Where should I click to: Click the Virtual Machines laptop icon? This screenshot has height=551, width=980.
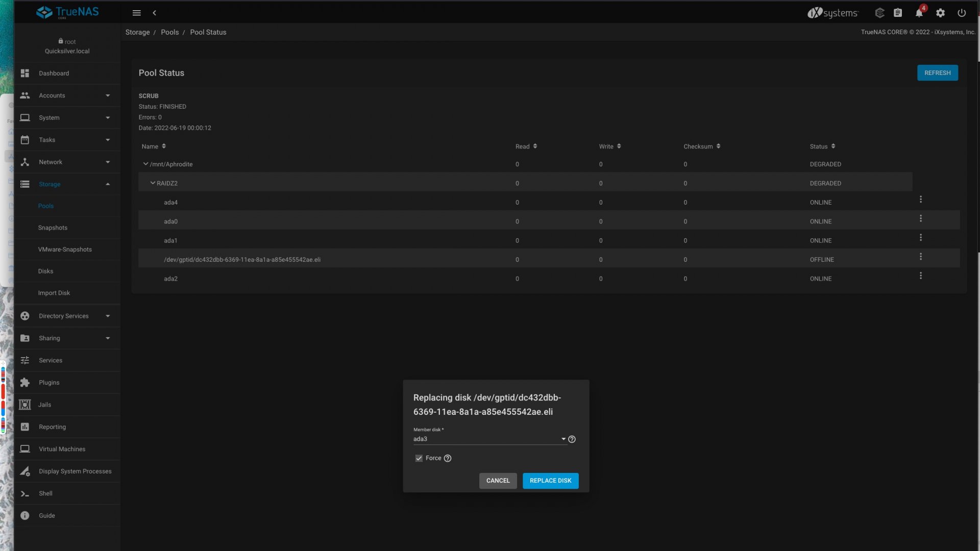pos(24,449)
